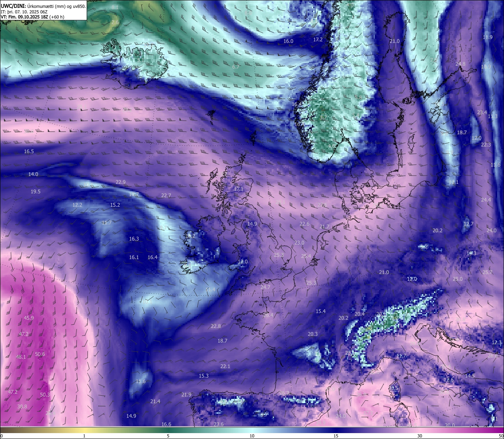This screenshot has height=439, width=504.
Task: Click the 50.3 value label
Action: coord(45,395)
